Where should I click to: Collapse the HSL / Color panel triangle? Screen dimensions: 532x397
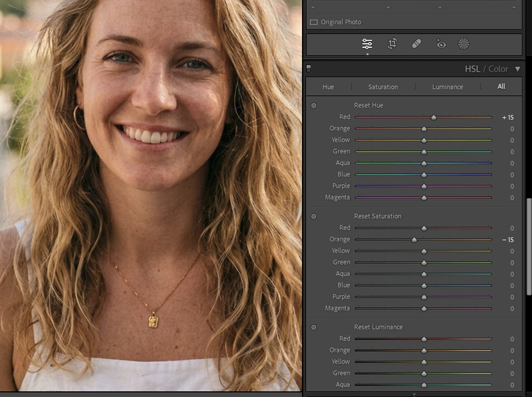(517, 69)
